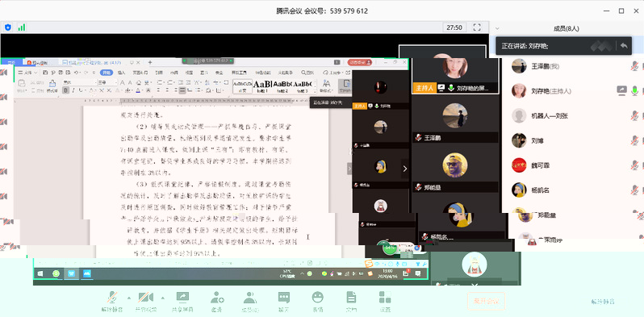The image size is (644, 317).
Task: Click the orange leave meeting button
Action: click(487, 301)
